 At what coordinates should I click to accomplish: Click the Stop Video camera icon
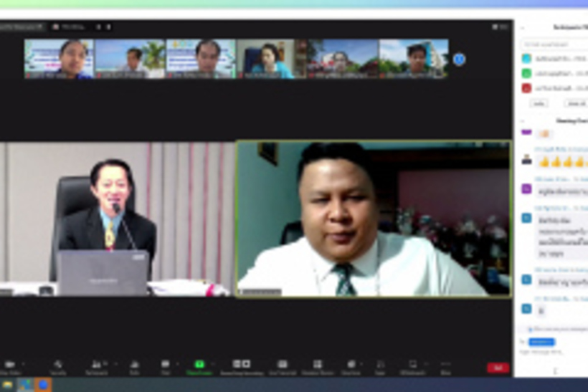(x=10, y=364)
